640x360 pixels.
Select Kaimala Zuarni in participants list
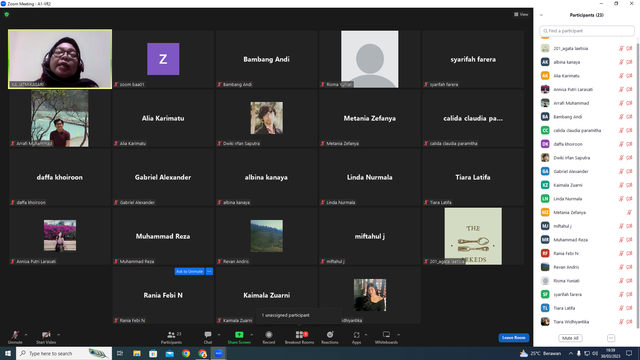click(587, 185)
